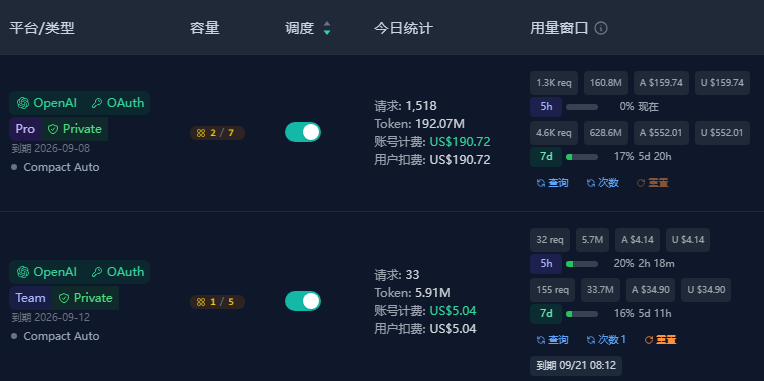Click the orange 重置 icon in the Team row
This screenshot has height=381, width=764.
(x=649, y=340)
